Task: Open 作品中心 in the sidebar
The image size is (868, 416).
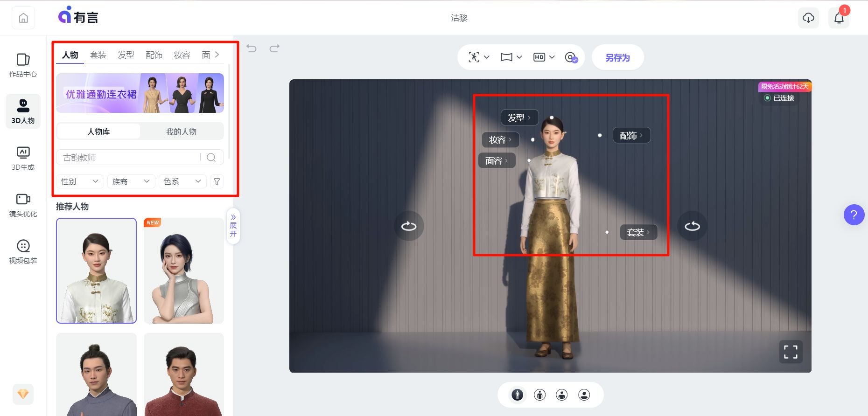Action: (x=23, y=65)
